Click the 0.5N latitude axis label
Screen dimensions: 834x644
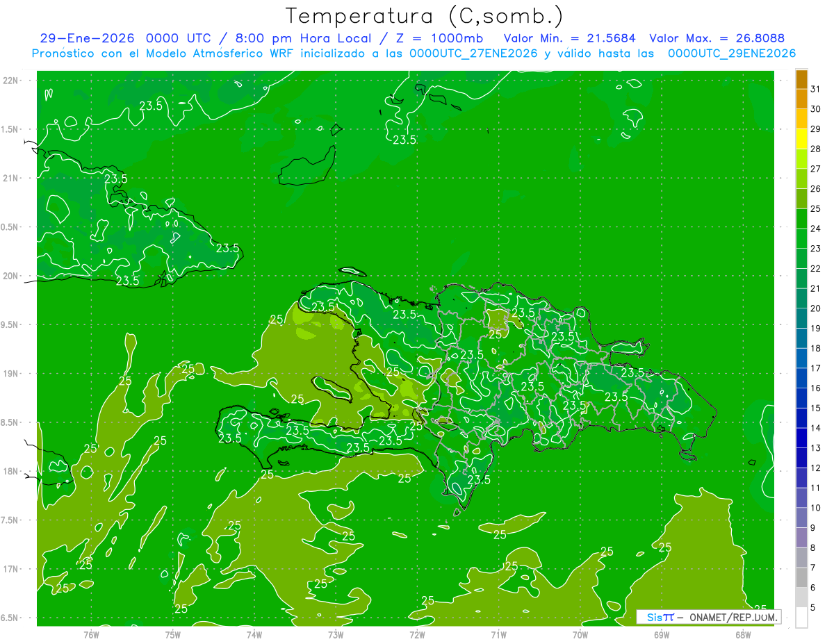10,227
